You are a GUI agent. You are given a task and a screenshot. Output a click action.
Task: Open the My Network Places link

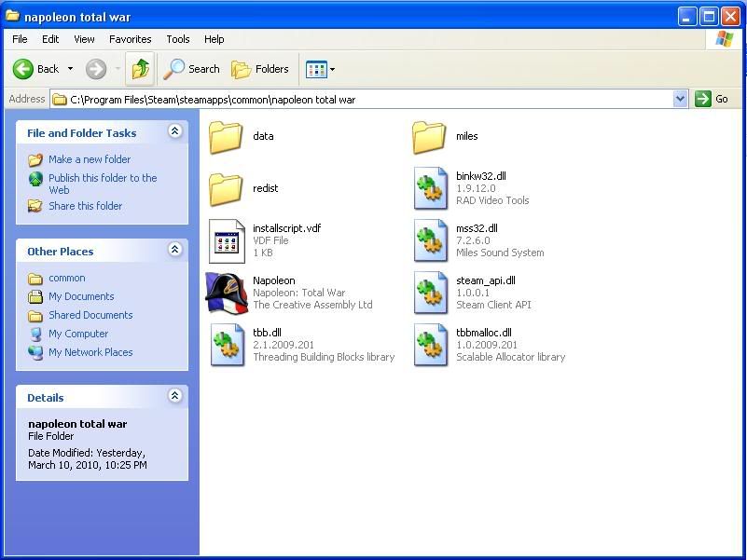click(x=90, y=352)
